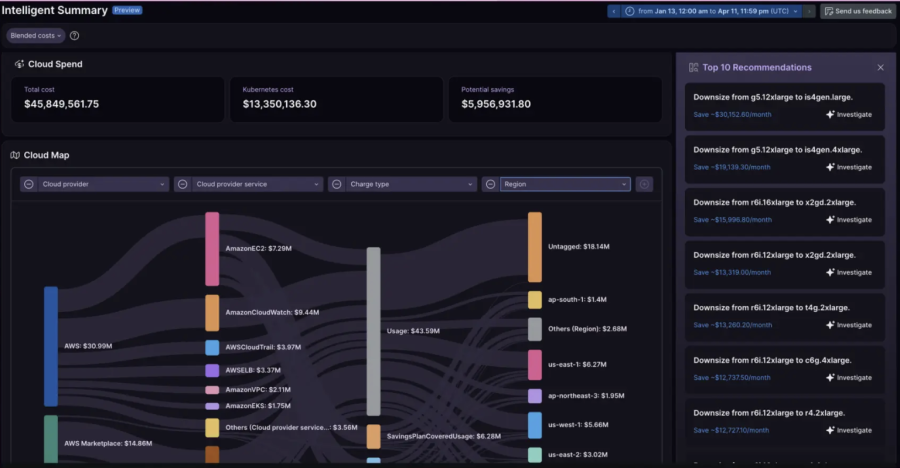The image size is (900, 468).
Task: Click the Intelligent Summary title
Action: [55, 10]
